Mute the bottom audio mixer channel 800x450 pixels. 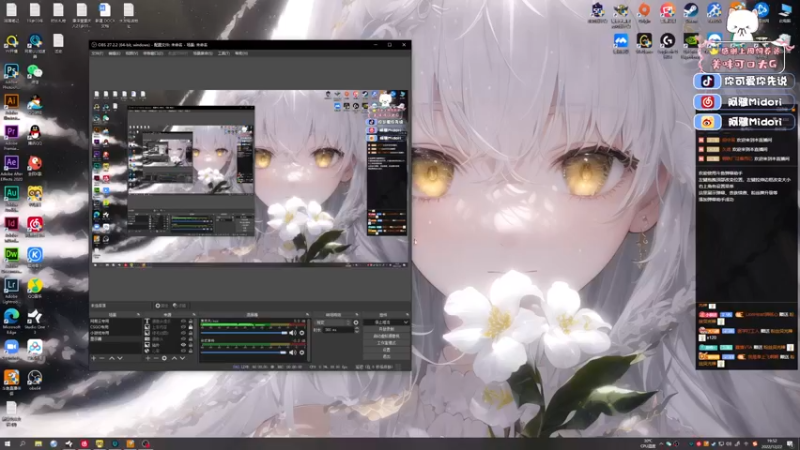[x=293, y=352]
